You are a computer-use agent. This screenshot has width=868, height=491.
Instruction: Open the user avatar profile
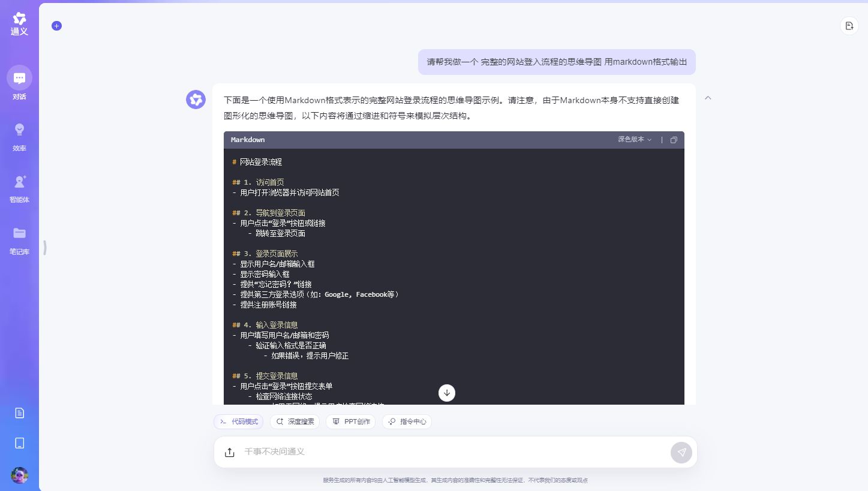[x=20, y=475]
